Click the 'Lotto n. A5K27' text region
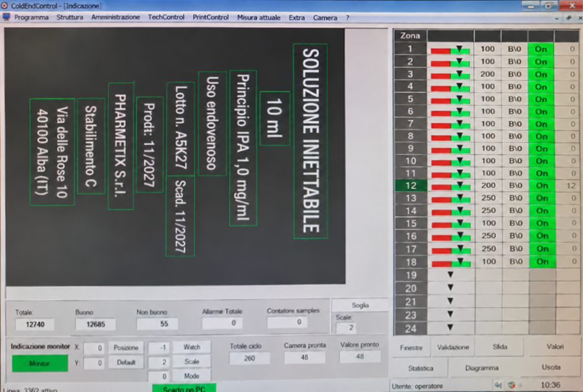The height and width of the screenshot is (392, 583). pos(181,129)
